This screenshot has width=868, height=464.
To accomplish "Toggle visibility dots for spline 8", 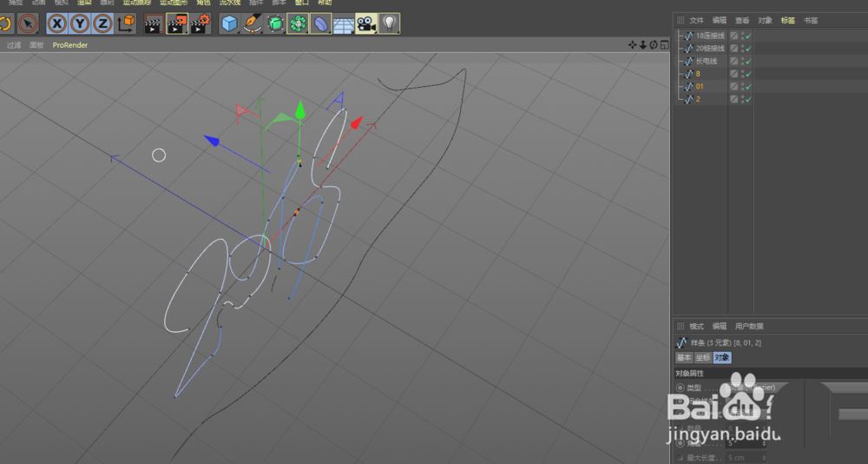I will 742,74.
